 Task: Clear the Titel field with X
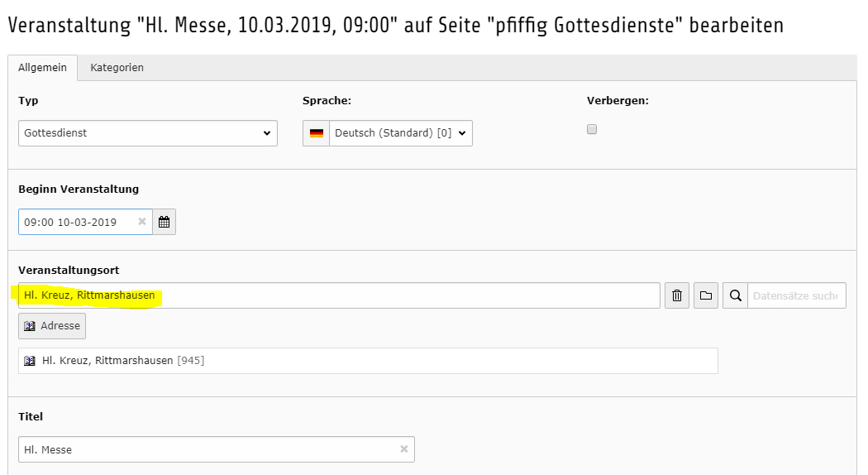[404, 449]
